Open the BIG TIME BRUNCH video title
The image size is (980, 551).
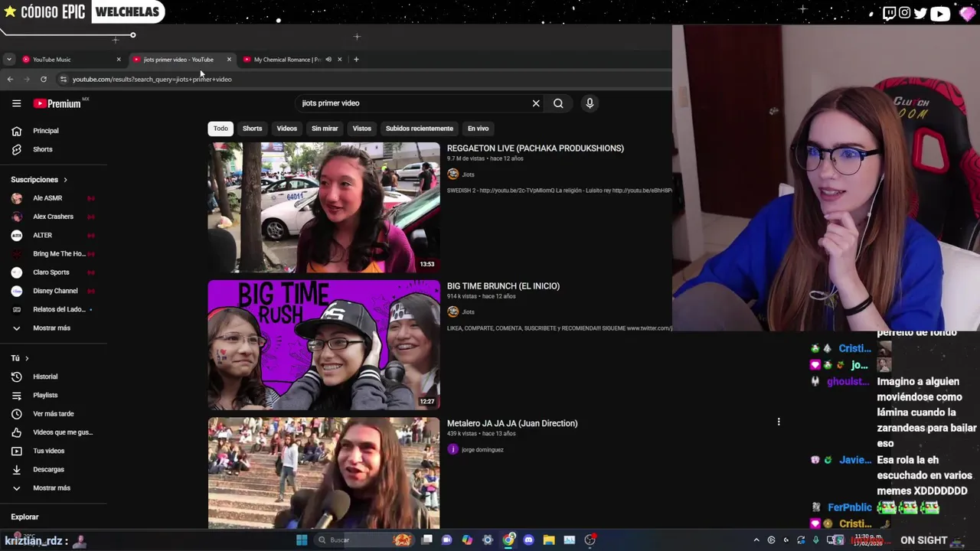coord(503,286)
